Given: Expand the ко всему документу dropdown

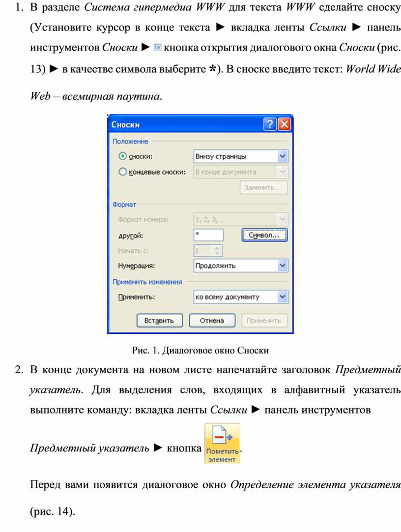Looking at the screenshot, I should (241, 297).
